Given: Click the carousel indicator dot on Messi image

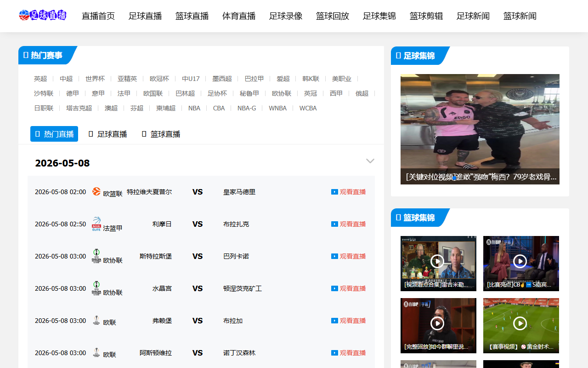Looking at the screenshot, I should (x=454, y=178).
